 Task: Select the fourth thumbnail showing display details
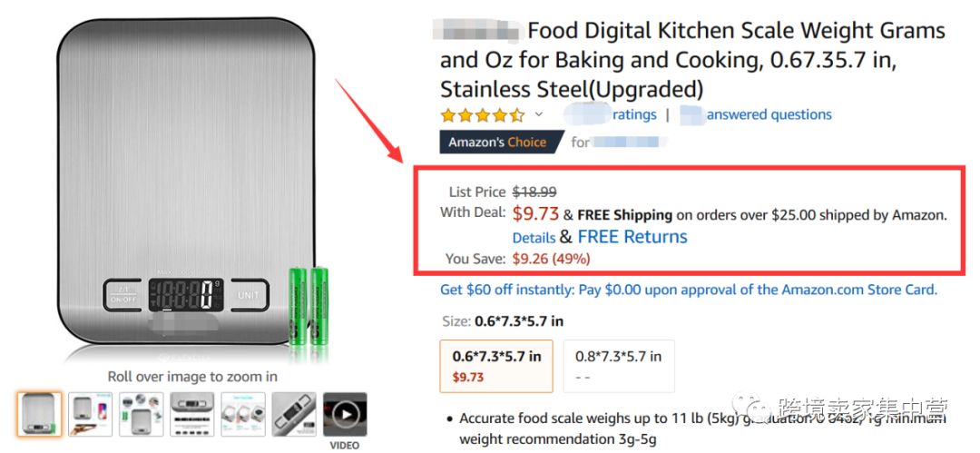(192, 414)
